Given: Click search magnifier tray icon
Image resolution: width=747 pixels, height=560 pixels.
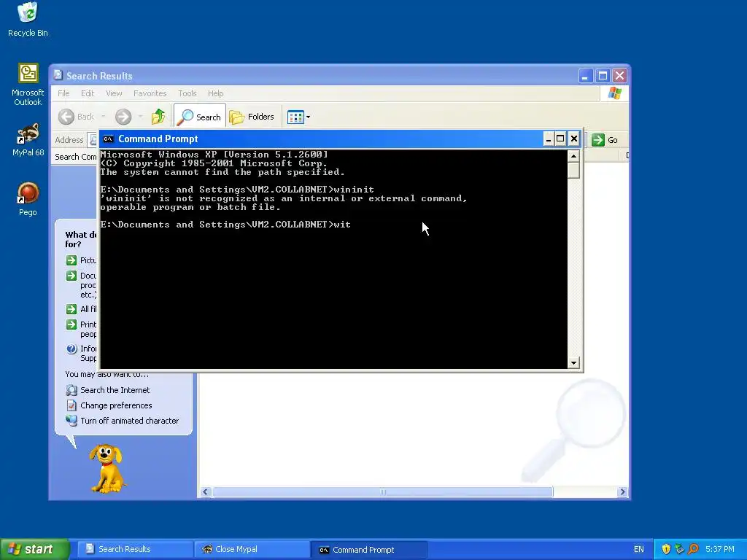Looking at the screenshot, I should point(693,549).
